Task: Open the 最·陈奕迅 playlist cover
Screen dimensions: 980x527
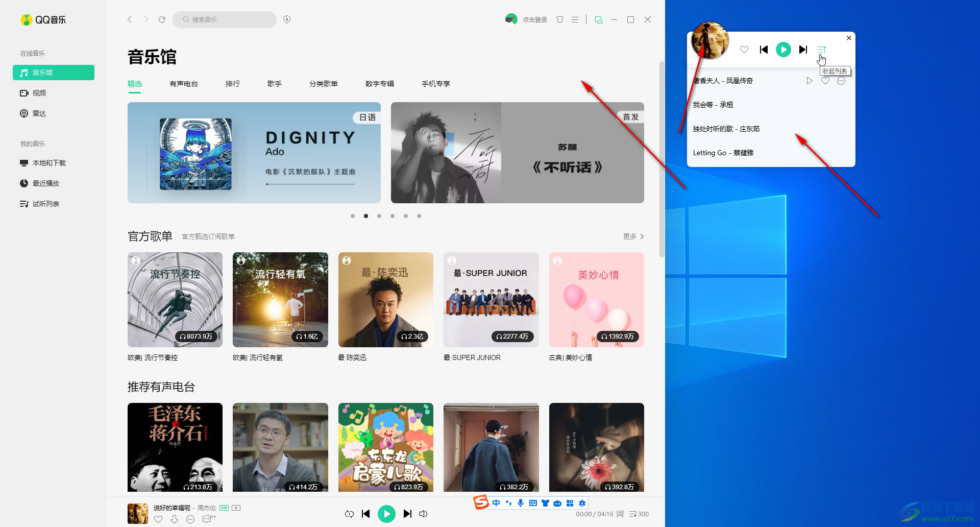Action: [x=386, y=300]
